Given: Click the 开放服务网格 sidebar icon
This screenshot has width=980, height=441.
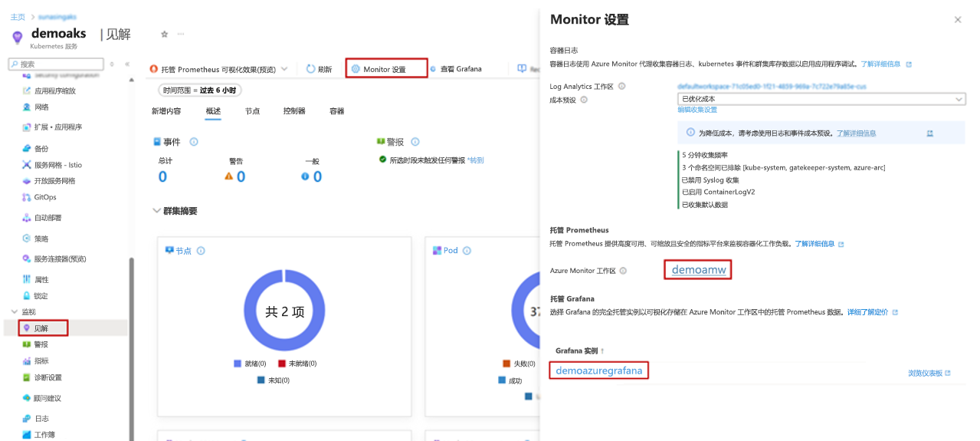Looking at the screenshot, I should coord(27,181).
